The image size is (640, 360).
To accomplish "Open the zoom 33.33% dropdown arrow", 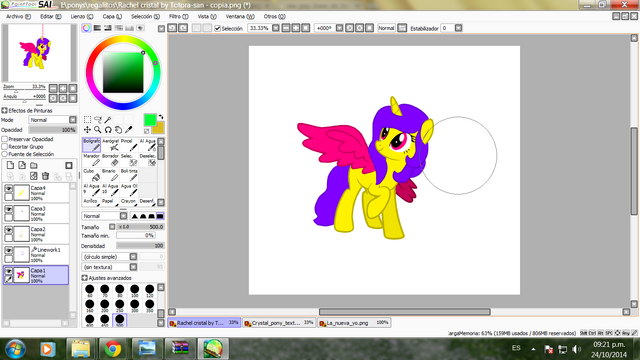I will pos(276,28).
